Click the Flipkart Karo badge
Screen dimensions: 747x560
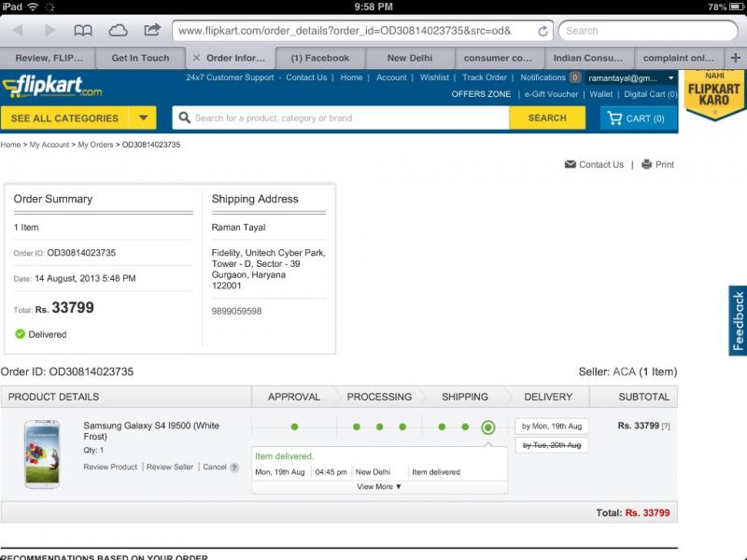[713, 94]
